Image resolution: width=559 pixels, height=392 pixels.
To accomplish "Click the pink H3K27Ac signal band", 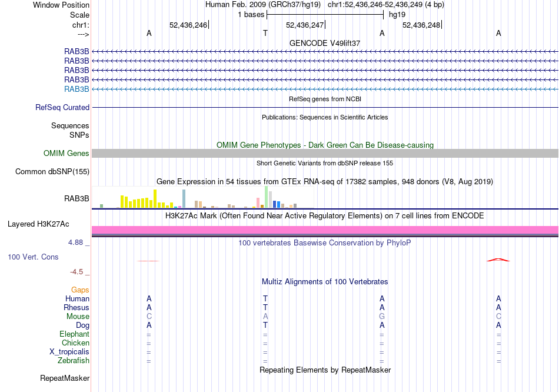I will [325, 230].
